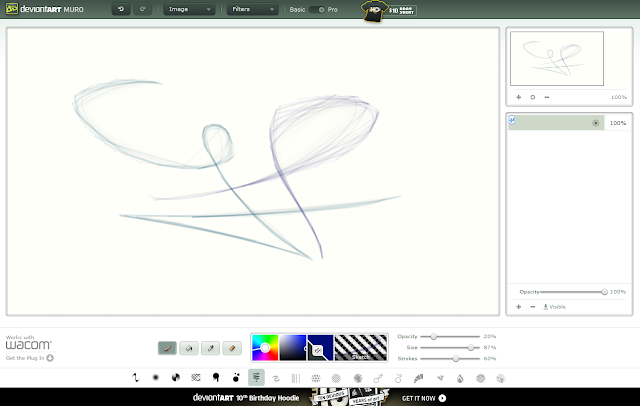Open the Image dropdown menu

coord(189,9)
